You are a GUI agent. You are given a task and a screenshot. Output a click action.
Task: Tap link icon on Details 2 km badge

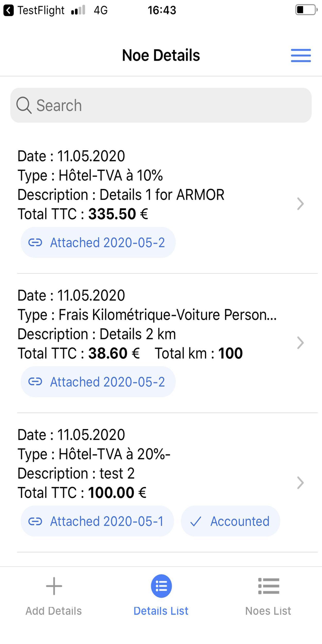35,382
